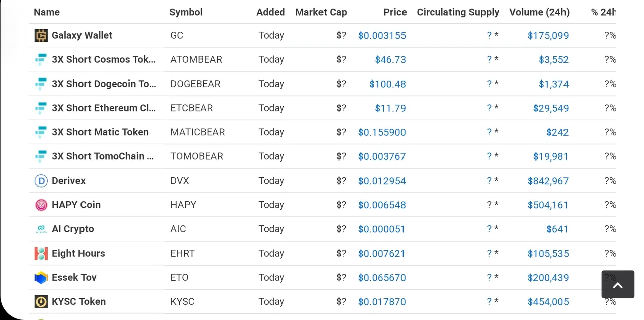Open the Galaxy Wallet coin page

coord(82,35)
